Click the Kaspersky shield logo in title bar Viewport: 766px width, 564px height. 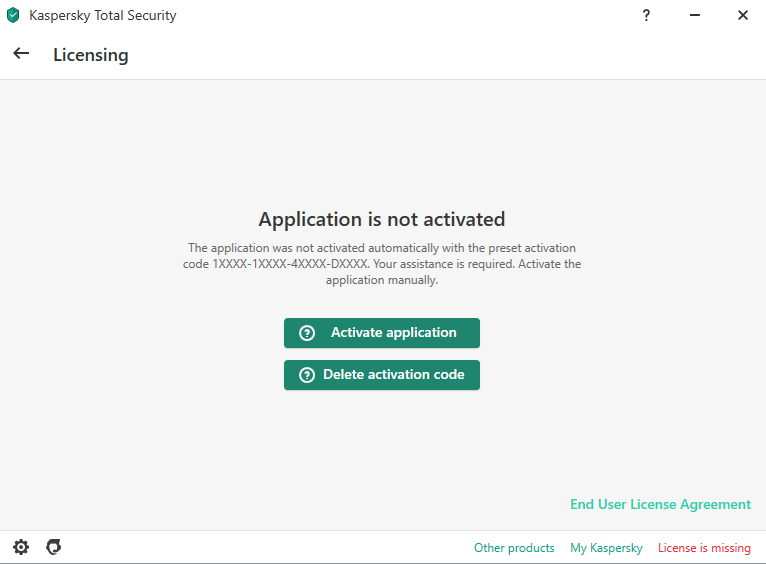coord(13,16)
